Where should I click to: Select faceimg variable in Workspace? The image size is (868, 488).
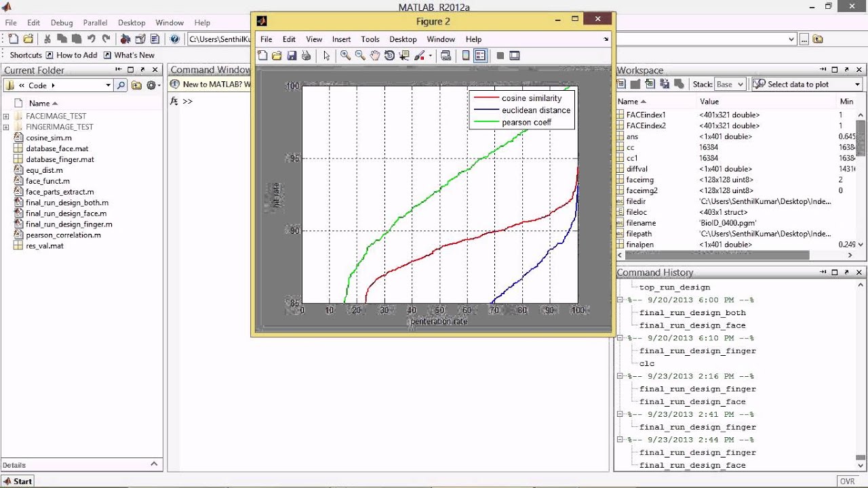coord(640,180)
